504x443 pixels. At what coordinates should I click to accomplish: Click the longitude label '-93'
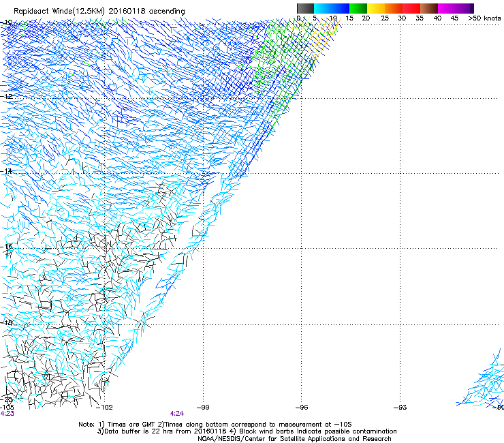click(x=400, y=408)
